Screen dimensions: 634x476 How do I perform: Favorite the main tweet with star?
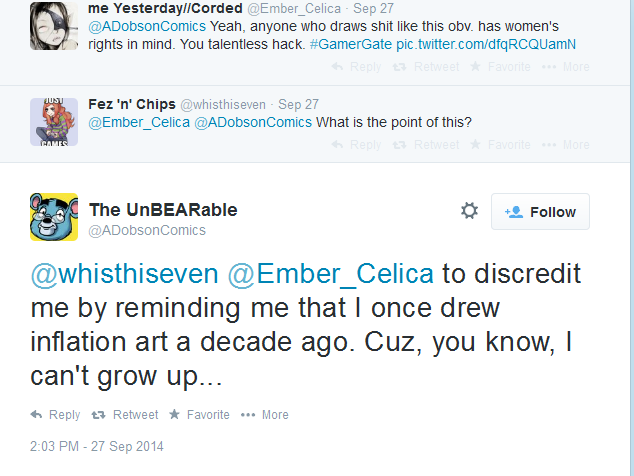[199, 415]
